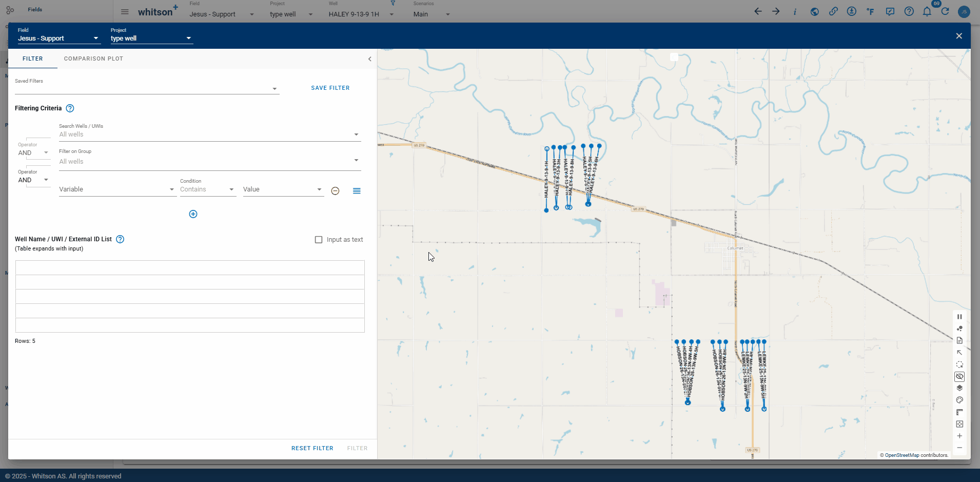Select the ruler measure tool

click(959, 412)
